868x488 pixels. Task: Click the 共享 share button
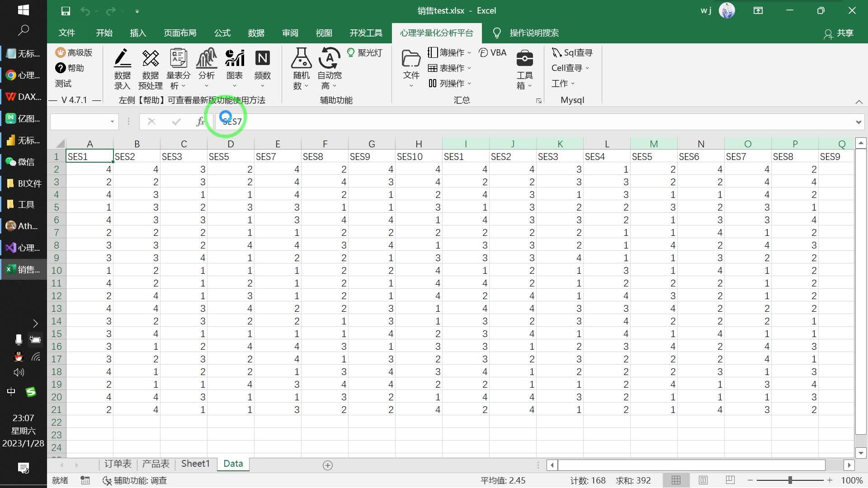click(839, 33)
